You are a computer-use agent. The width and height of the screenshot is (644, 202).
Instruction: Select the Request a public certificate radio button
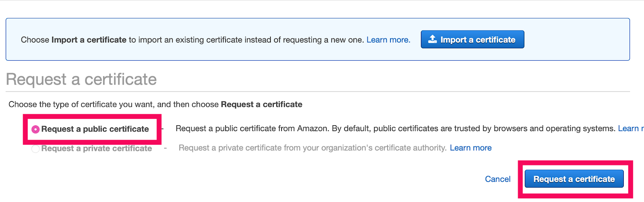click(x=36, y=129)
